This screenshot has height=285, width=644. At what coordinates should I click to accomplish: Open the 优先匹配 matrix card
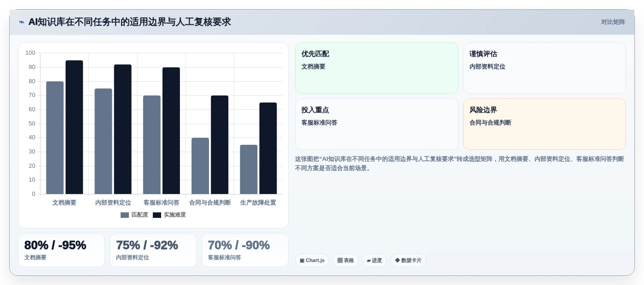[377, 68]
